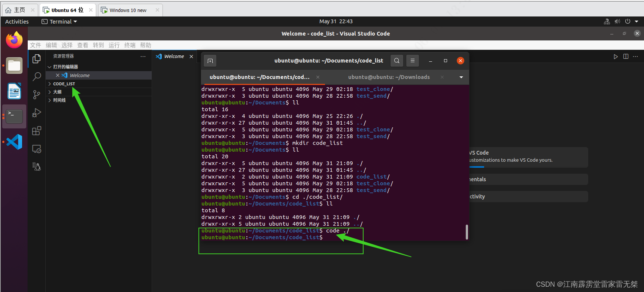Open the Explorer view in activity bar

(x=37, y=59)
